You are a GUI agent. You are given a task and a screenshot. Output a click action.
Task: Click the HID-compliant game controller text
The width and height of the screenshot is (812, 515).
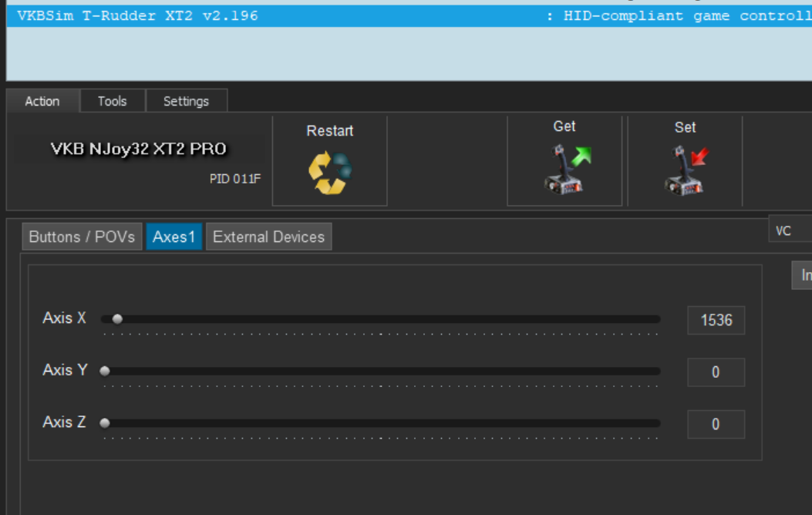[x=688, y=16]
